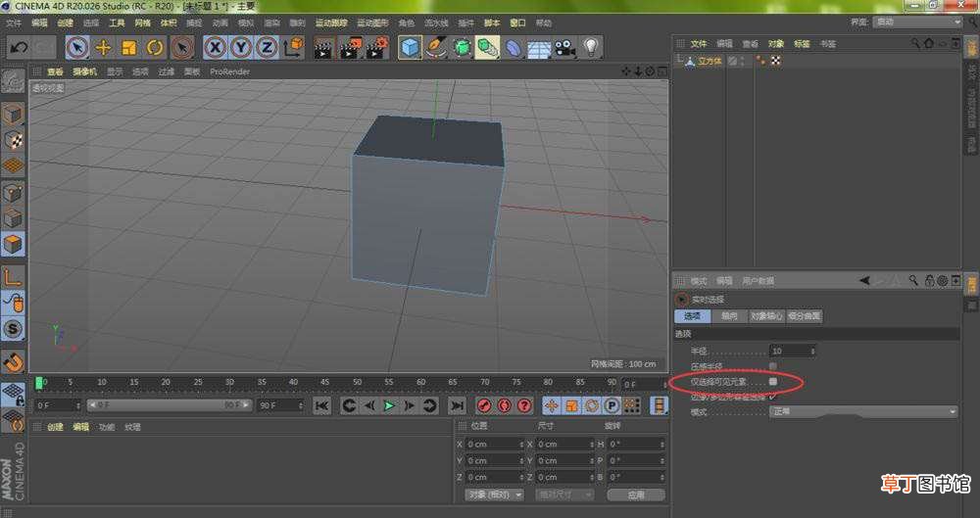Toggle the X axis lock
980x518 pixels.
(215, 48)
